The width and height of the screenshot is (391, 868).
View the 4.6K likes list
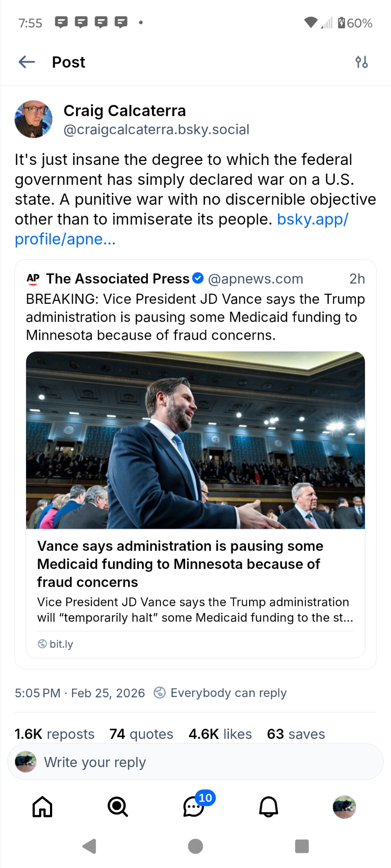coord(220,734)
